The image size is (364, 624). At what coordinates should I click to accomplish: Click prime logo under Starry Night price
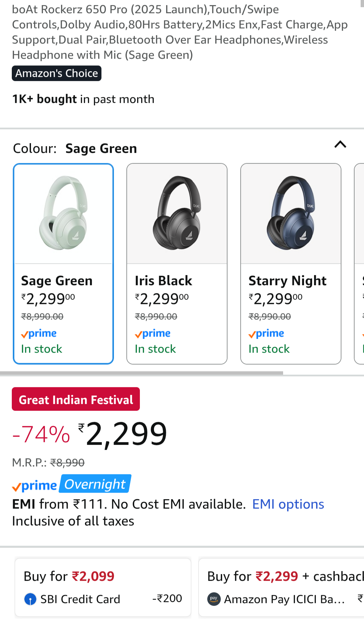(x=266, y=334)
